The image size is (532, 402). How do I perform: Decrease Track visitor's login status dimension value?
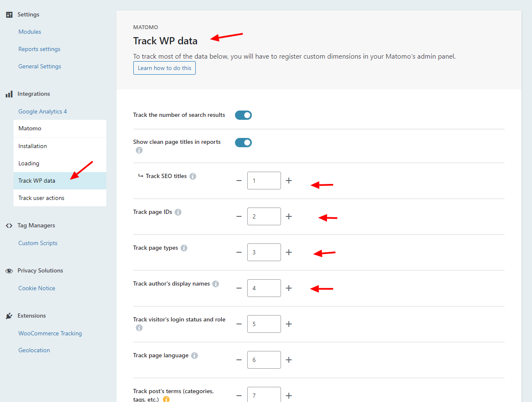[x=239, y=324]
